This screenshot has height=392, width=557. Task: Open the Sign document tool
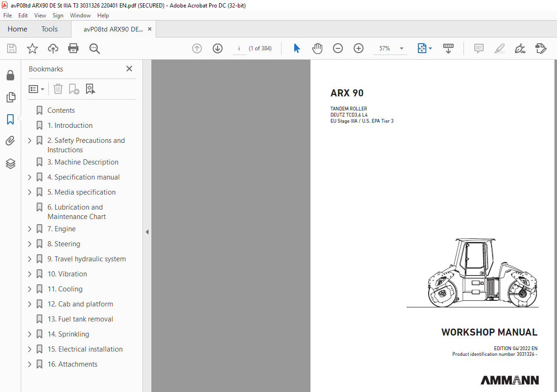(520, 48)
